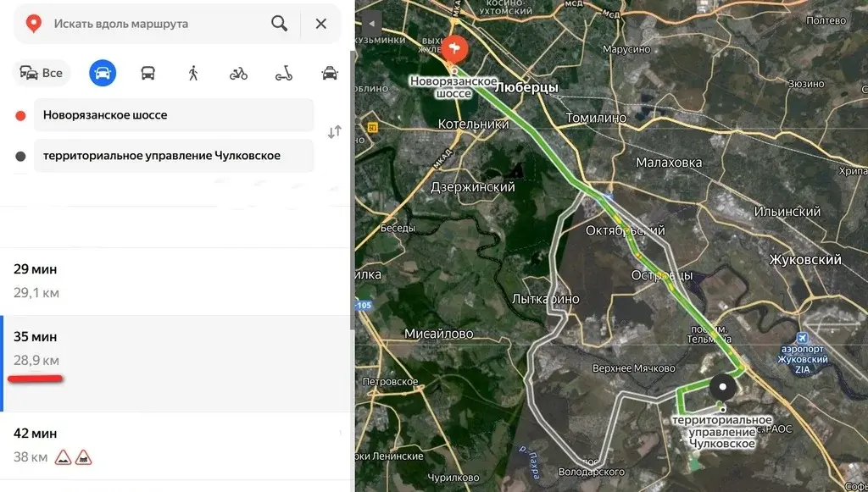Select the car driving mode icon
This screenshot has height=492, width=868.
(x=103, y=73)
